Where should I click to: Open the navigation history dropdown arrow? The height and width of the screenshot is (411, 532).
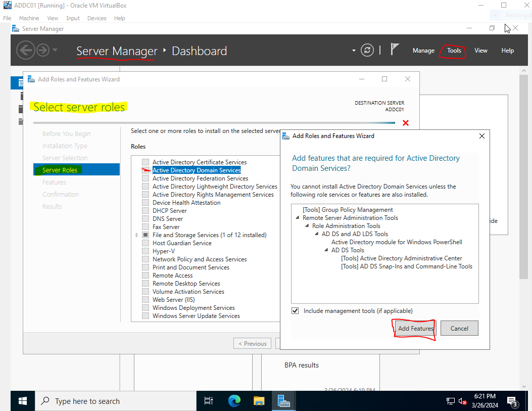[x=55, y=50]
